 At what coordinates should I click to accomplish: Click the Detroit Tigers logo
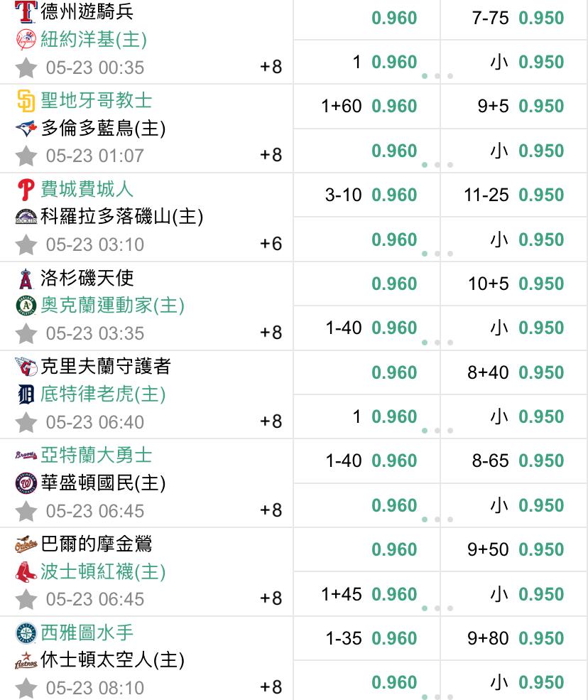tap(26, 394)
